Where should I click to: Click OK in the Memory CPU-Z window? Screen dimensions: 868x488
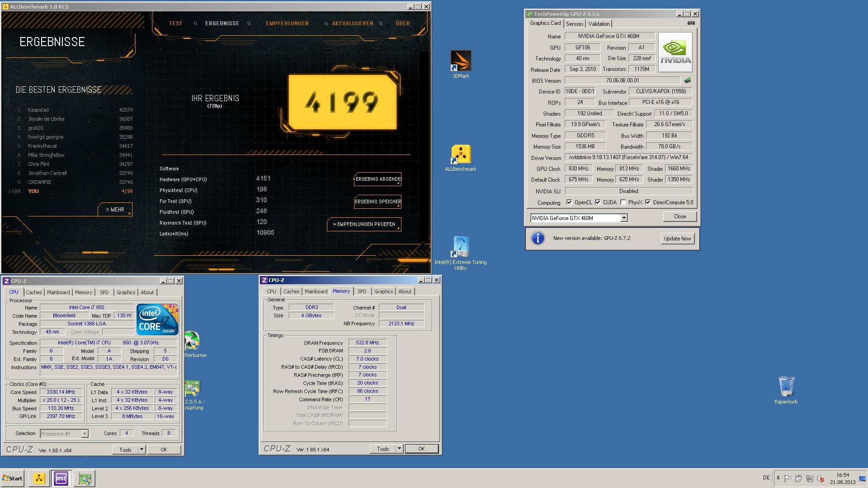[x=421, y=449]
